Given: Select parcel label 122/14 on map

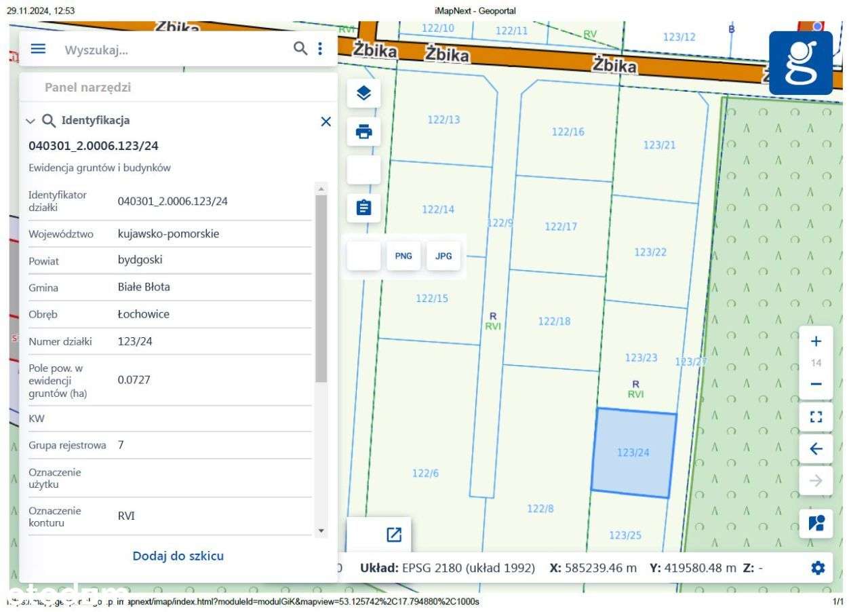Looking at the screenshot, I should [x=438, y=209].
